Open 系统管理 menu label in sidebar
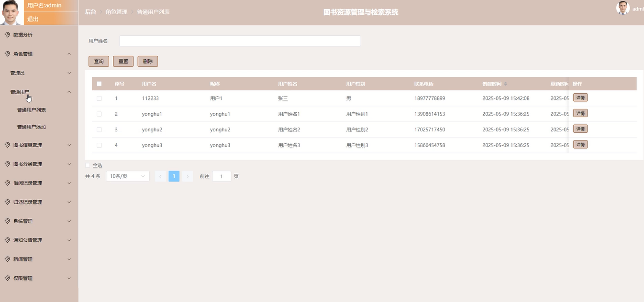 [23, 221]
